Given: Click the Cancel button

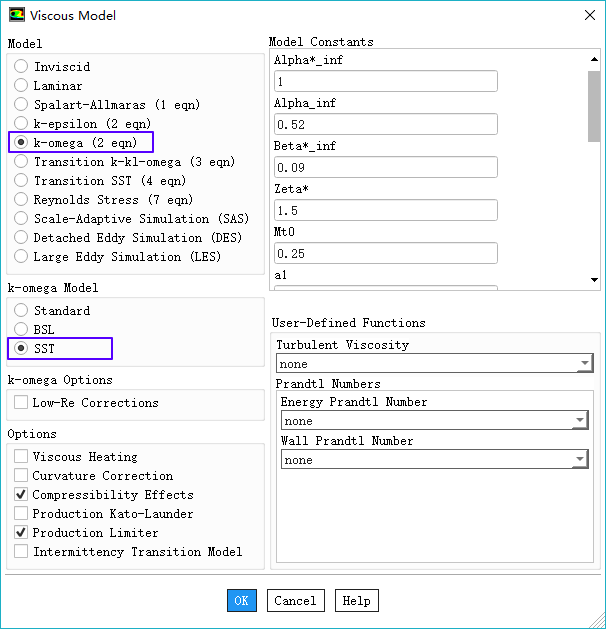Looking at the screenshot, I should (296, 600).
